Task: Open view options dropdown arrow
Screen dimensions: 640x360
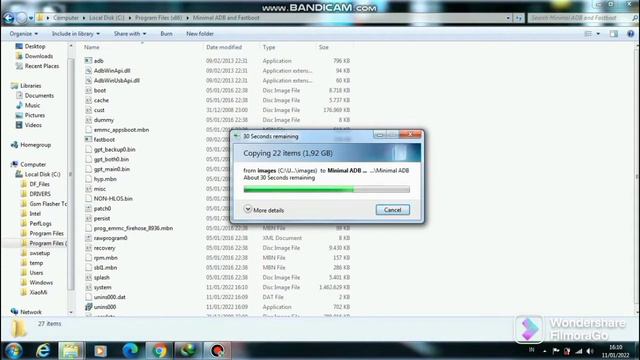Action: point(598,34)
